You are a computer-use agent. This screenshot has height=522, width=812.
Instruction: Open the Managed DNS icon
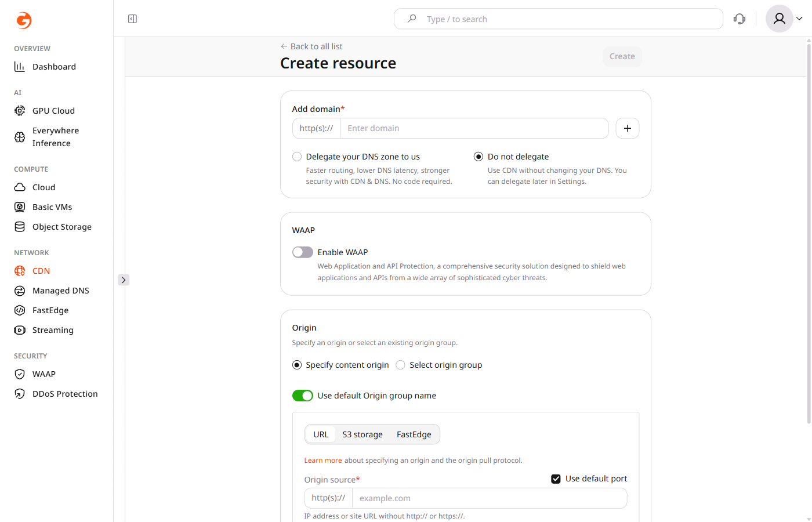point(20,291)
